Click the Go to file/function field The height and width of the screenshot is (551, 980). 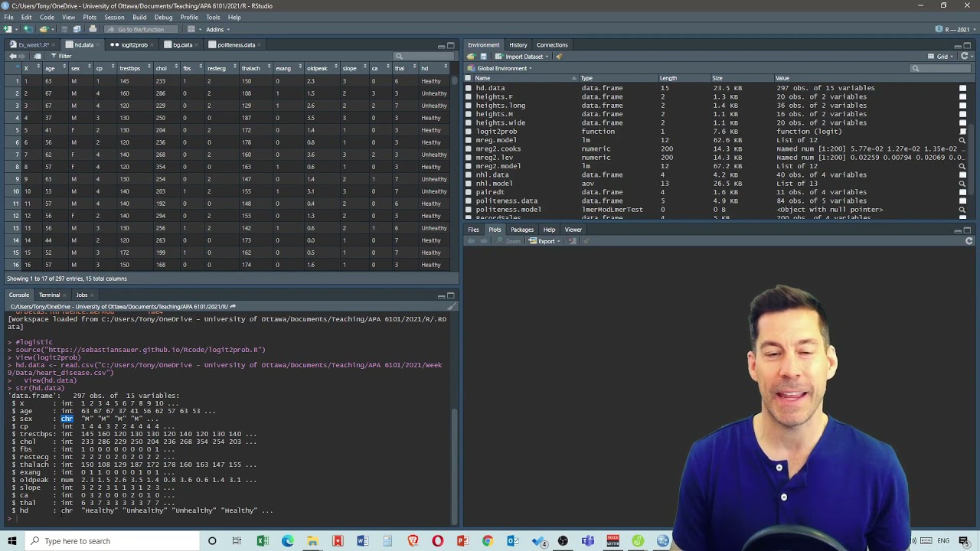pyautogui.click(x=141, y=29)
